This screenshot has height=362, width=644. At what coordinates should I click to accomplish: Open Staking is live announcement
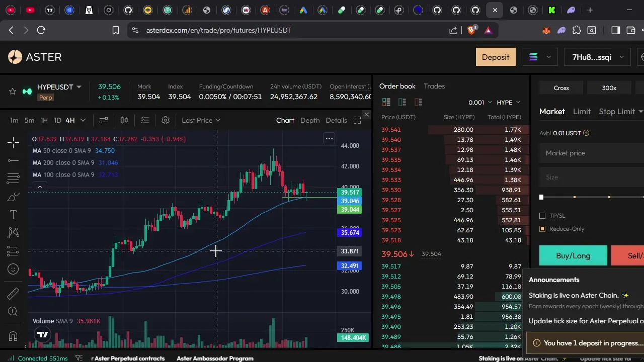click(579, 296)
